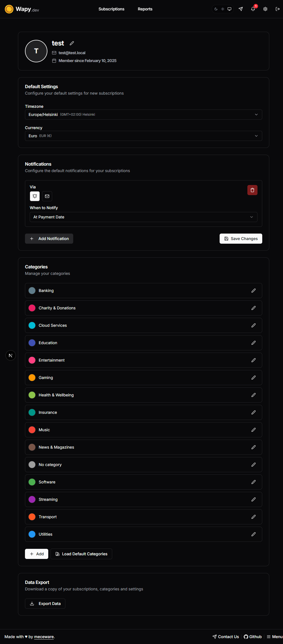Edit the Utilities category
283x644 pixels.
(254, 534)
